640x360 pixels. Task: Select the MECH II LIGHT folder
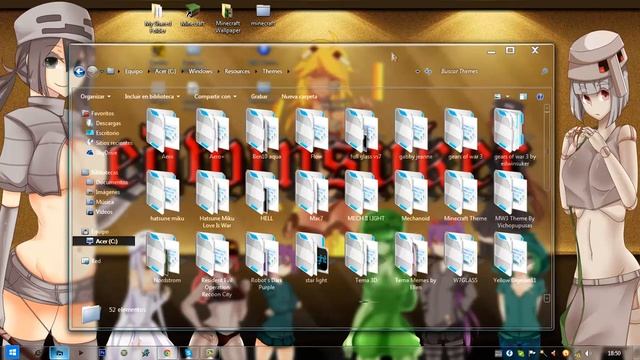[365, 196]
